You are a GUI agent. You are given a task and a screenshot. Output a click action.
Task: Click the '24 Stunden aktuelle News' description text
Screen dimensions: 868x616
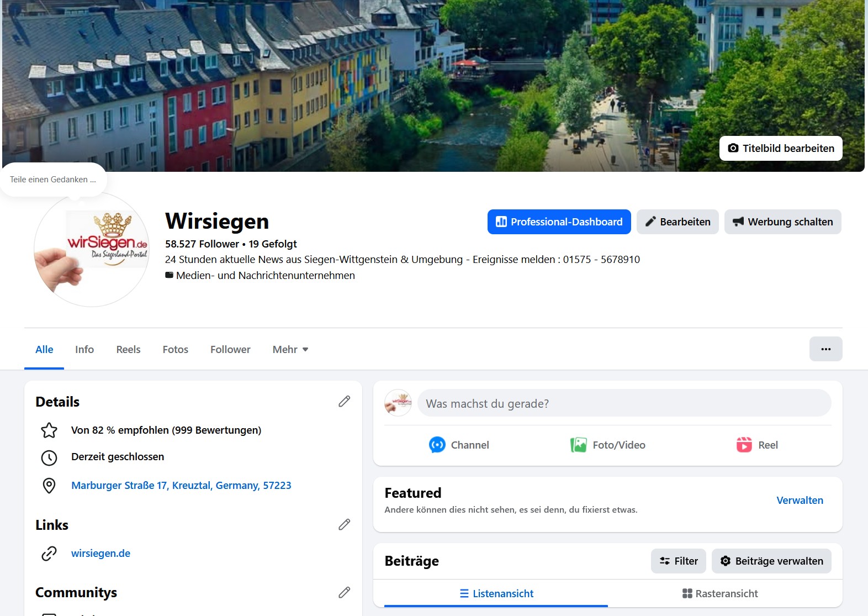click(403, 260)
